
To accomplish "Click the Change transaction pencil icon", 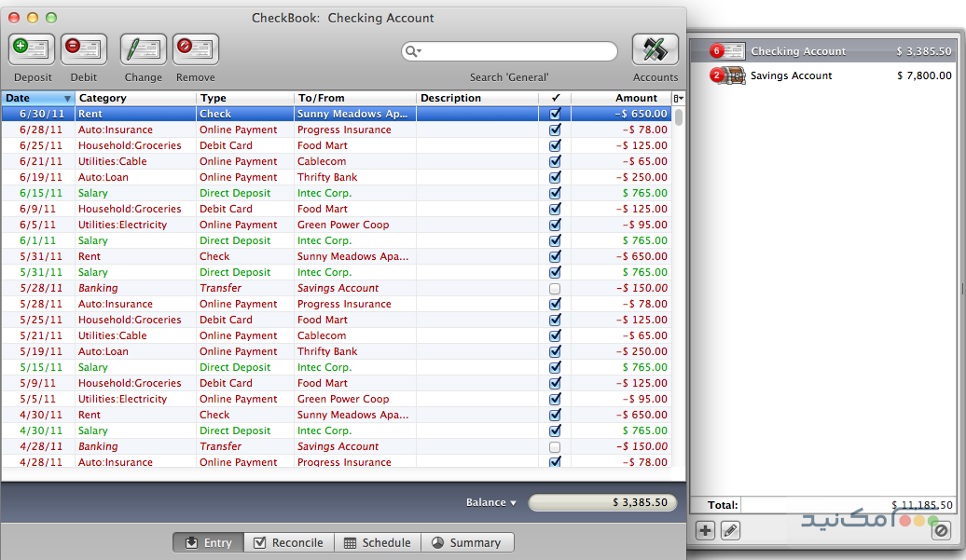I will [x=143, y=49].
